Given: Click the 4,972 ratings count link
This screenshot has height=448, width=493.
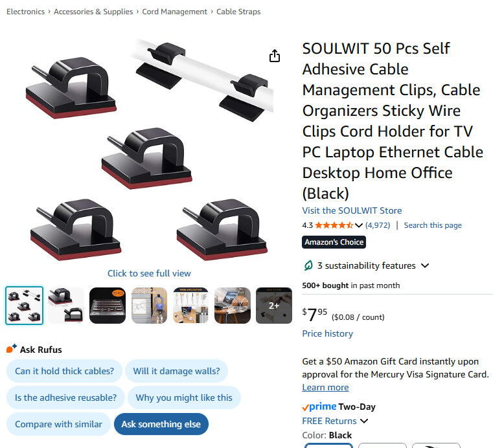Looking at the screenshot, I should click(x=378, y=225).
